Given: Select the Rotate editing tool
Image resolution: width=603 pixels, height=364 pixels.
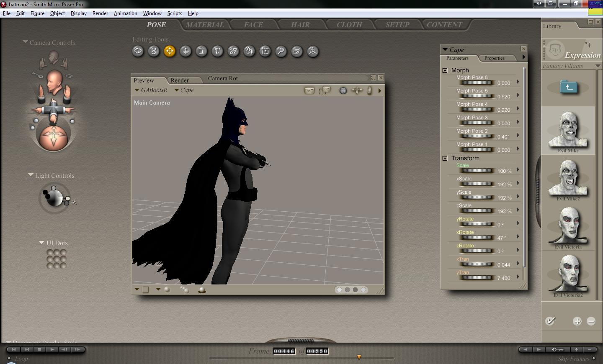Looking at the screenshot, I should 138,51.
